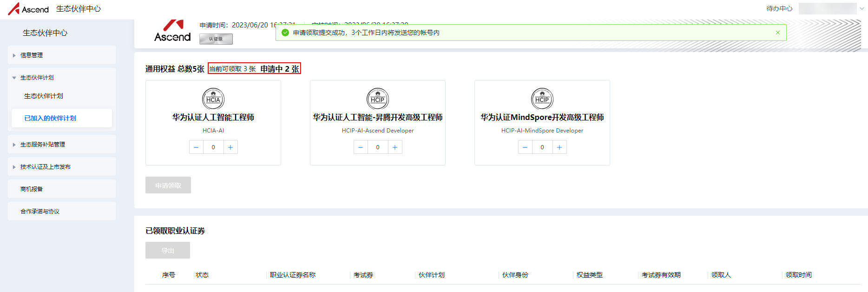Click 生态伙伴中心 sidebar title
Screen dimensions: 868x292
click(45, 33)
